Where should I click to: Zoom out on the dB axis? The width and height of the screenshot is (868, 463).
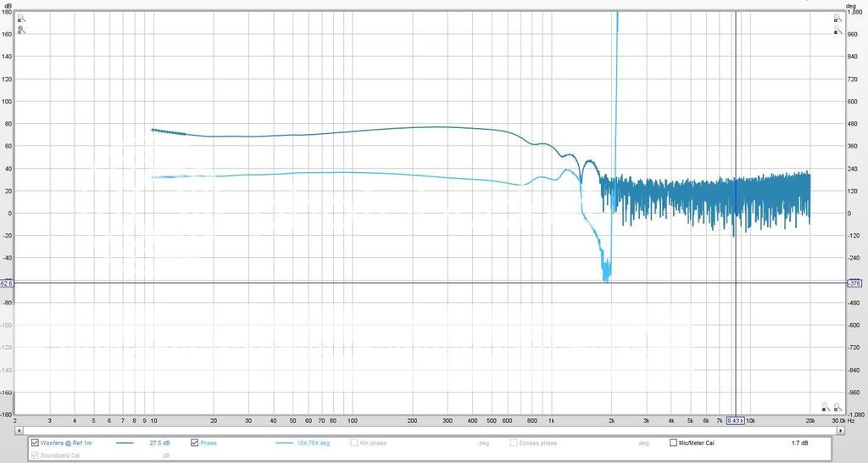point(20,30)
